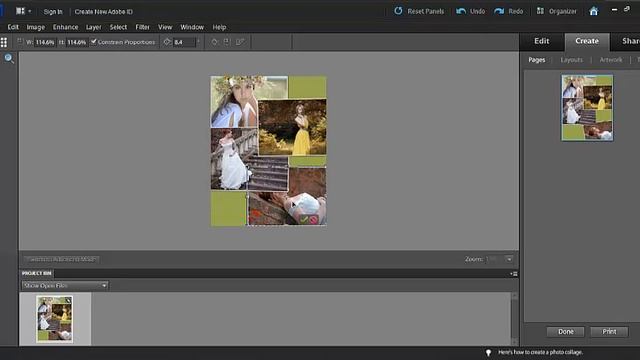The height and width of the screenshot is (360, 640).
Task: Click the Zoom value field
Action: tap(495, 259)
